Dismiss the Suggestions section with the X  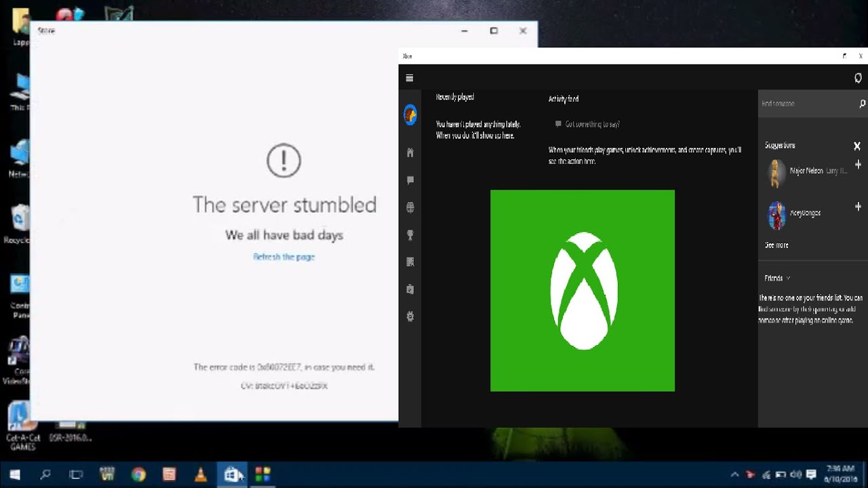(x=857, y=146)
